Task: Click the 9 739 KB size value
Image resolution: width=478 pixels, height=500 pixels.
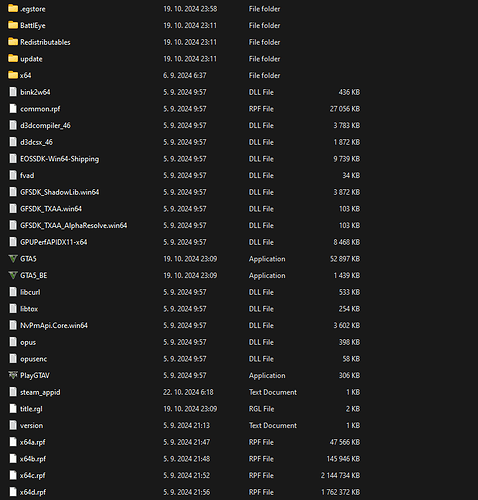Action: 347,159
